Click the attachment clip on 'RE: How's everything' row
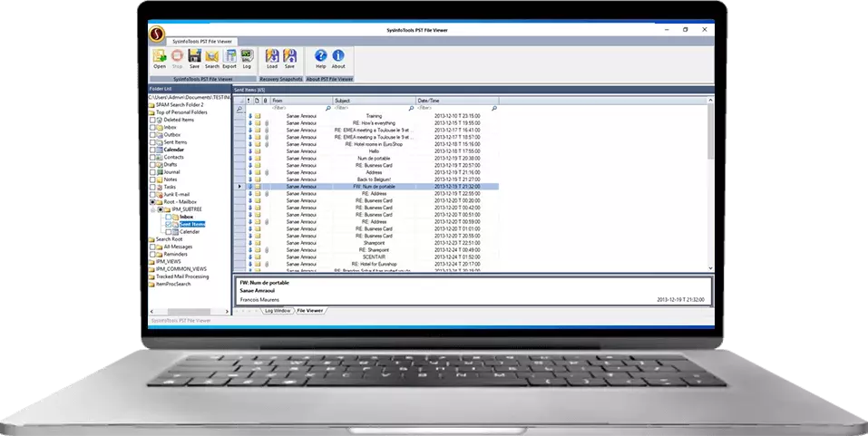868x436 pixels. 267,123
